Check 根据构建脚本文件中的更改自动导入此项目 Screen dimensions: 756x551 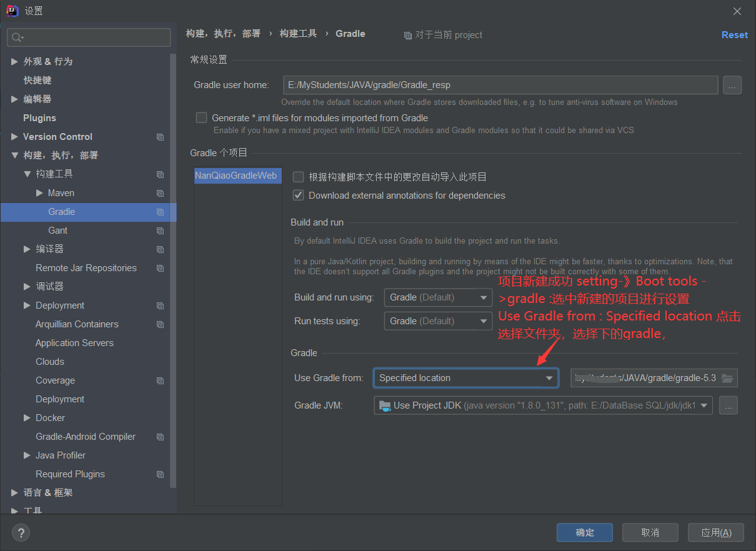[x=298, y=176]
